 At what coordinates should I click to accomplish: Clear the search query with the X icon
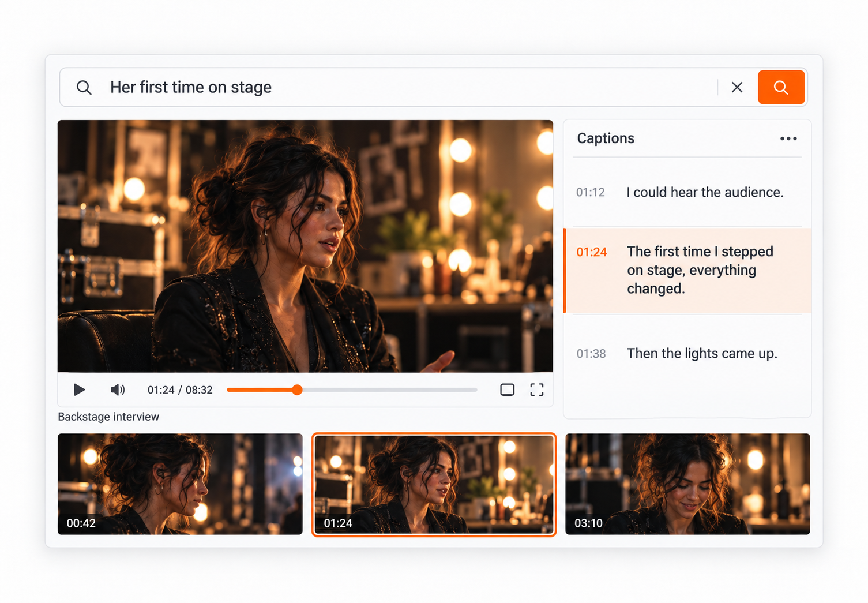[737, 87]
